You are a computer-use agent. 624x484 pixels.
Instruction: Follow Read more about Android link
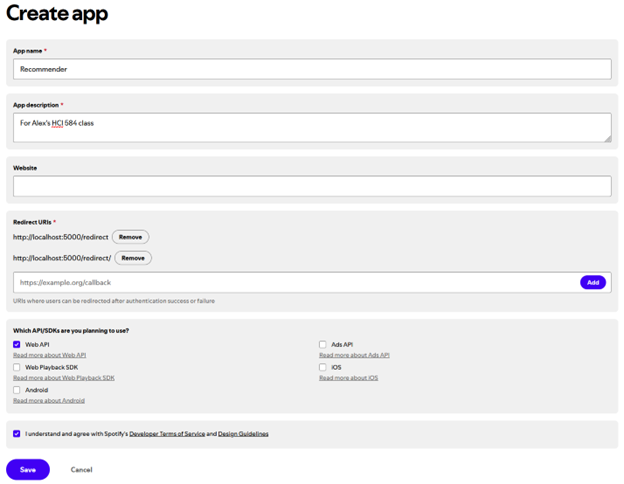(49, 400)
